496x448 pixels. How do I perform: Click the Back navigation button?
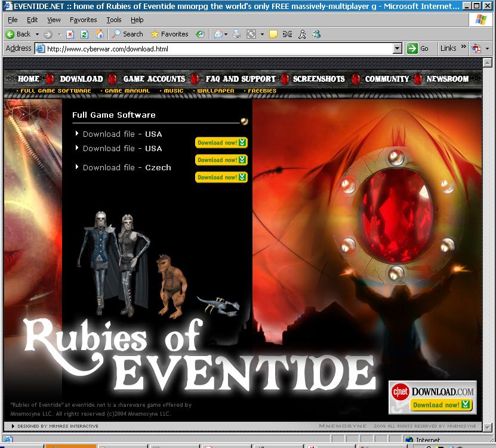(18, 34)
